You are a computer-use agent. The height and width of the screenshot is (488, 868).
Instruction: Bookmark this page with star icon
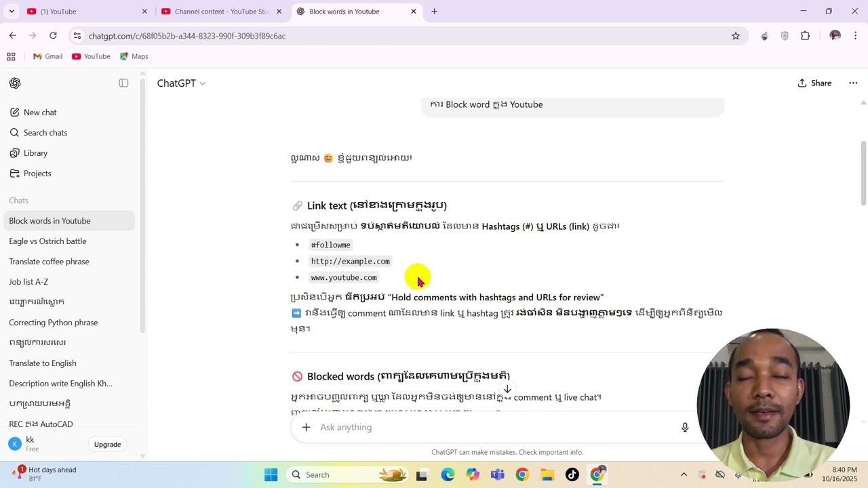[x=736, y=36]
